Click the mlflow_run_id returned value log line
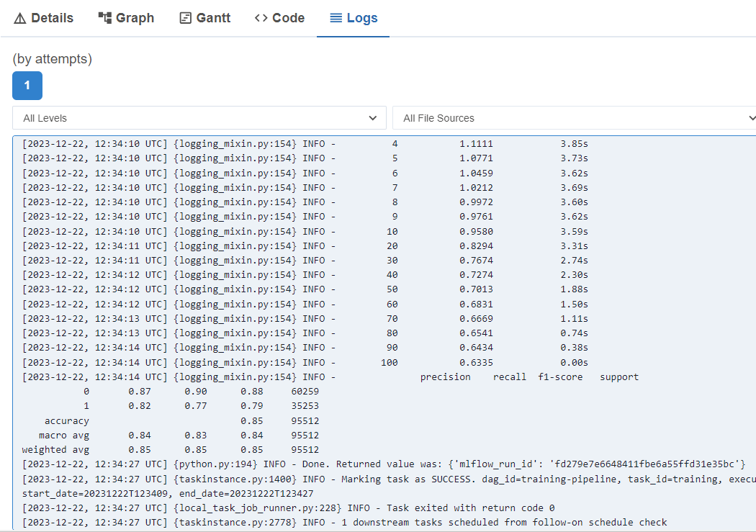 384,464
